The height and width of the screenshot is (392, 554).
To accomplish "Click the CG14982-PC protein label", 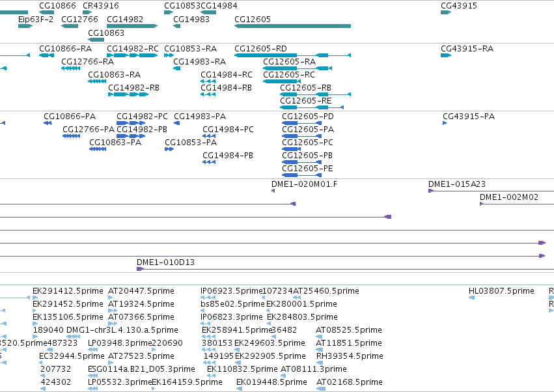I will [142, 117].
